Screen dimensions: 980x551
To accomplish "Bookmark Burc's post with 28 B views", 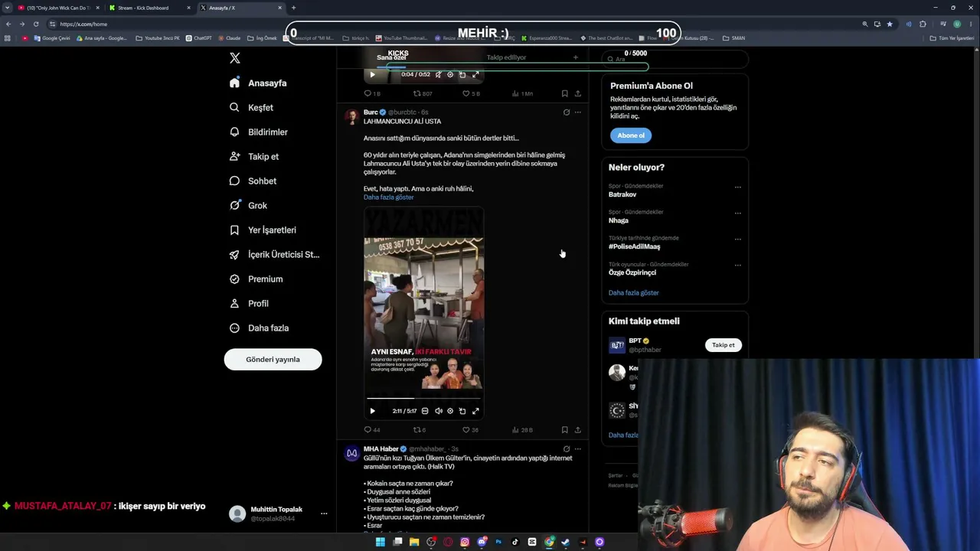I will pos(564,430).
